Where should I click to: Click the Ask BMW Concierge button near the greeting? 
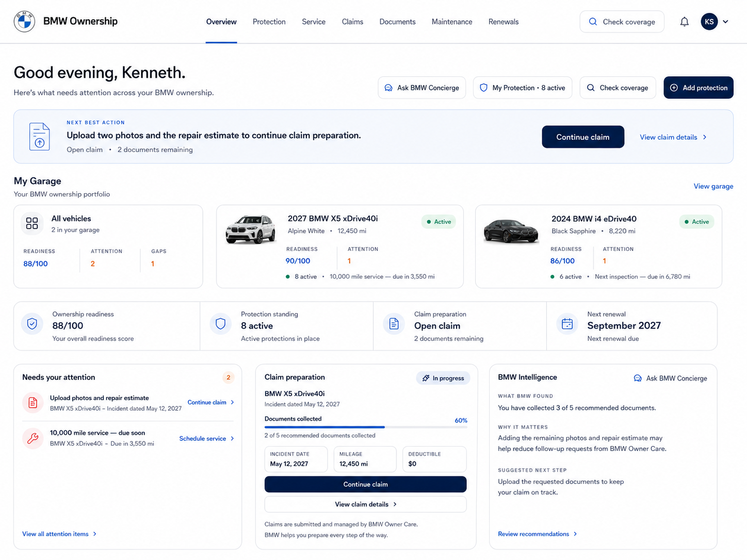pyautogui.click(x=422, y=88)
